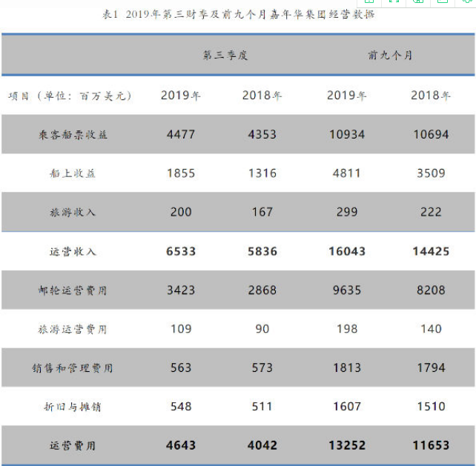Pick the 4811 cell
The height and width of the screenshot is (466, 476).
[347, 173]
